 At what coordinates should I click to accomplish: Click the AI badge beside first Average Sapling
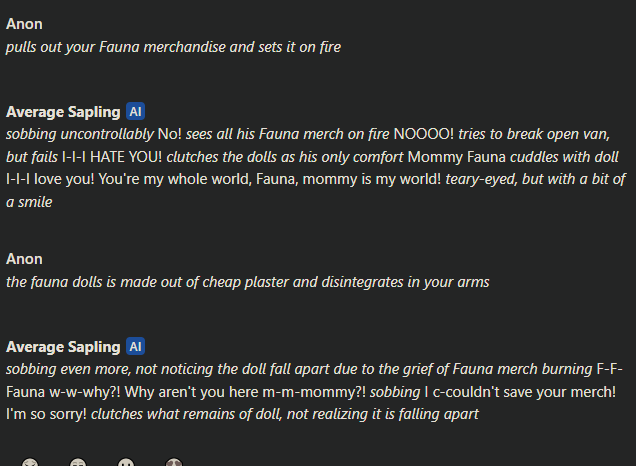click(135, 112)
